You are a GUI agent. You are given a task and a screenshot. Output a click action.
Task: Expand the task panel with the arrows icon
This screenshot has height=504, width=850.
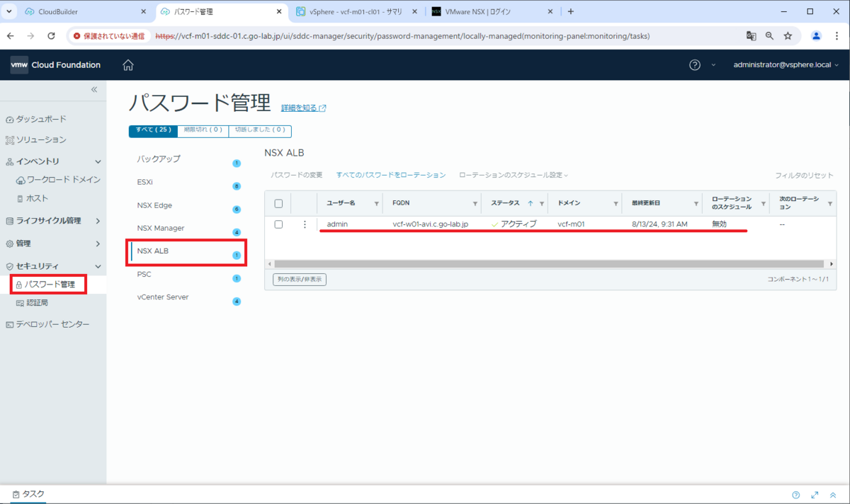click(815, 495)
